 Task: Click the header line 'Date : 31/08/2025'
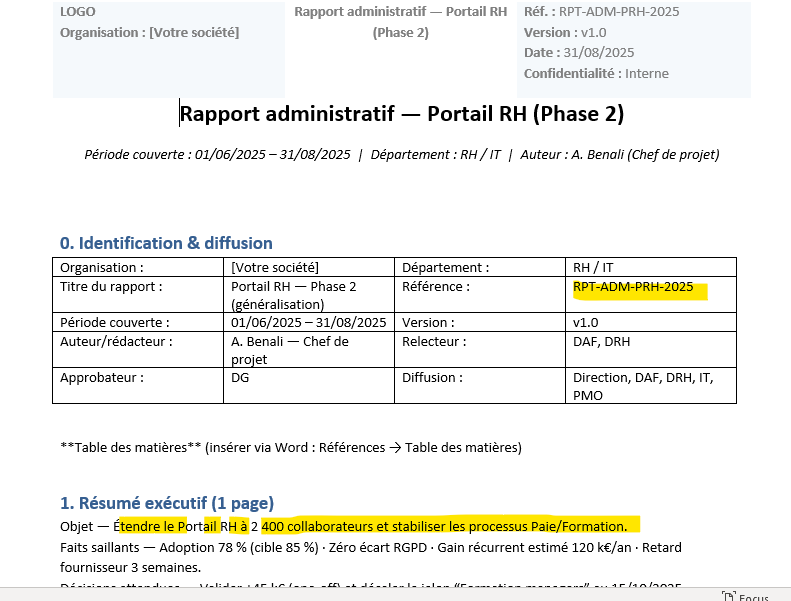579,53
